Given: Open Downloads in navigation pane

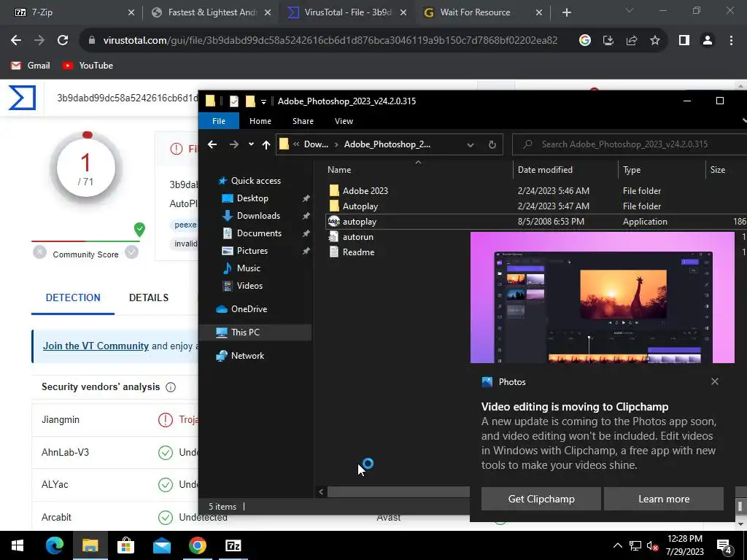Looking at the screenshot, I should coord(258,216).
